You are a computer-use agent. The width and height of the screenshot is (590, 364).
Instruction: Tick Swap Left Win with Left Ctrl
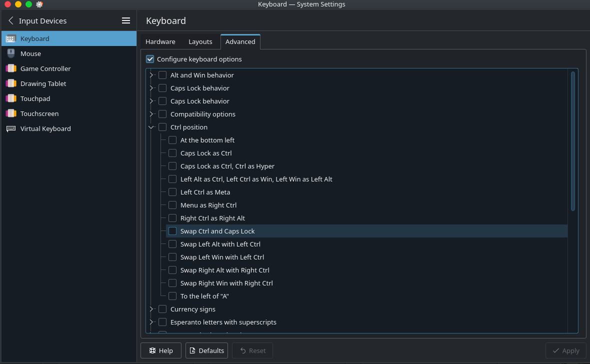click(172, 257)
